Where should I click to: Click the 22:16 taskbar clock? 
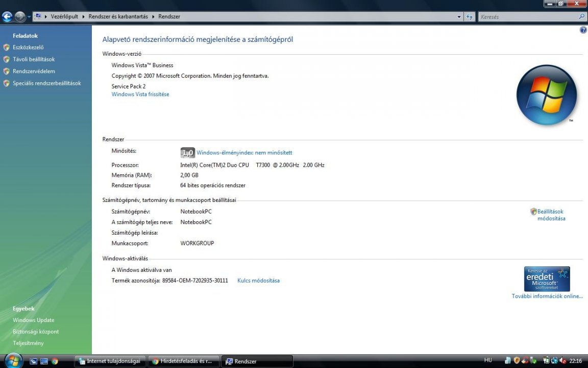click(x=575, y=361)
